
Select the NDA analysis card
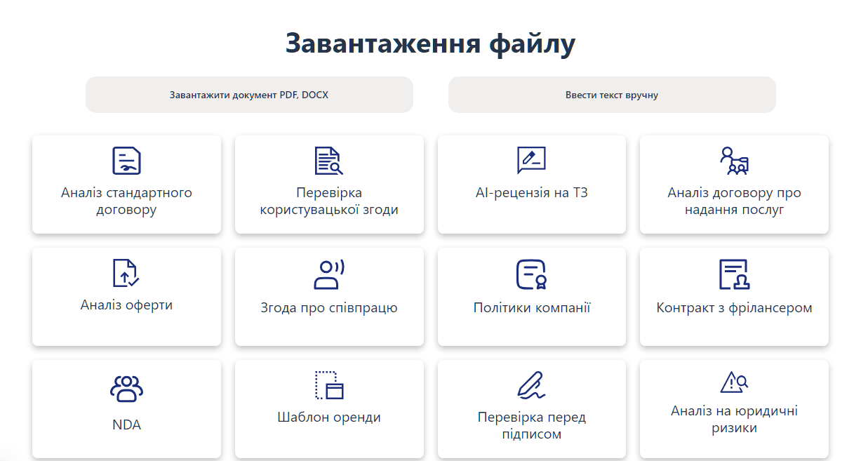(x=126, y=408)
